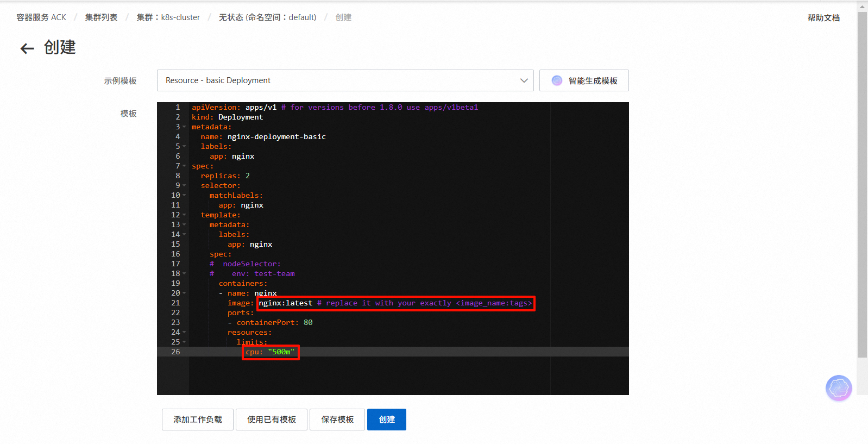Click the replicas: 2 line
This screenshot has height=444, width=868.
pos(225,176)
